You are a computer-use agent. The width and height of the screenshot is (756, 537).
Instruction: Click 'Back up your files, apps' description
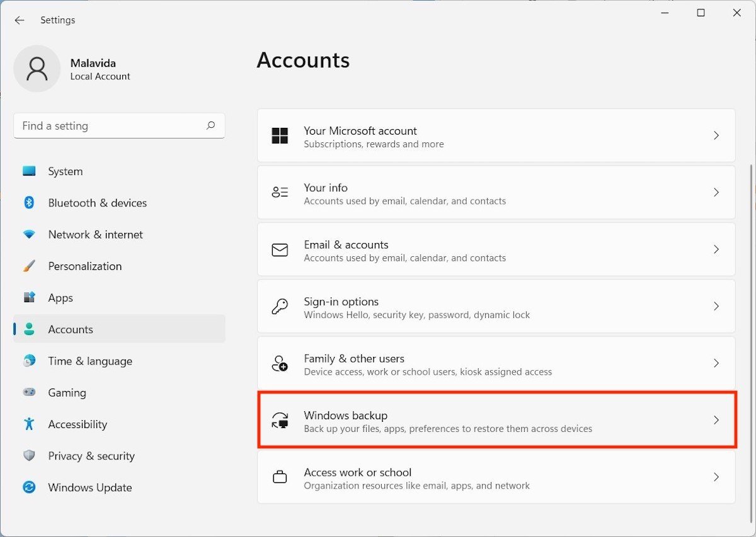point(448,429)
